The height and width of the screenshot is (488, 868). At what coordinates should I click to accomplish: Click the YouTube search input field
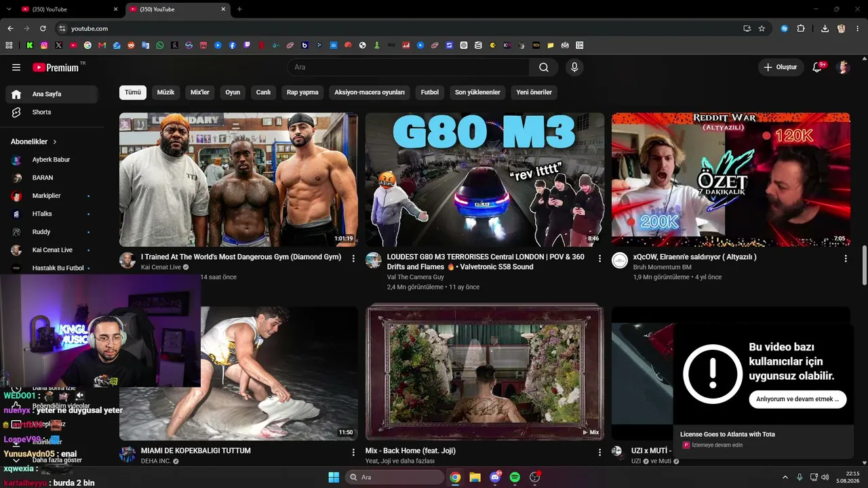(408, 67)
